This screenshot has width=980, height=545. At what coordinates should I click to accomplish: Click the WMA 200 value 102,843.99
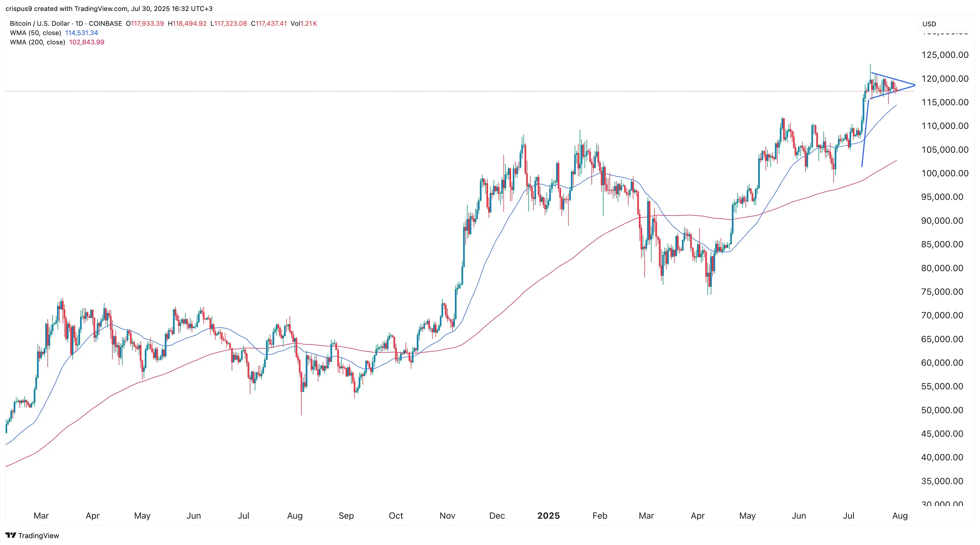click(x=87, y=42)
